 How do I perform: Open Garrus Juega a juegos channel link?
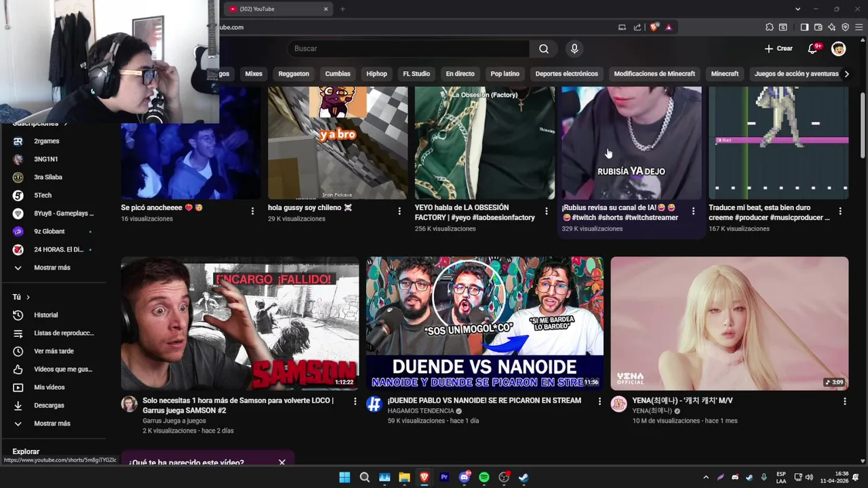(174, 421)
